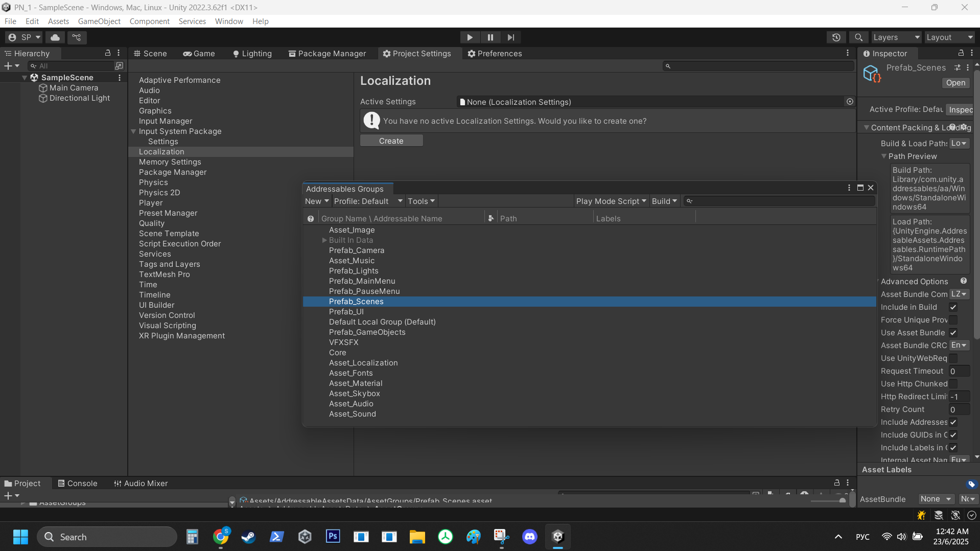Click the Open button in Inspector
980x551 pixels.
tap(955, 83)
